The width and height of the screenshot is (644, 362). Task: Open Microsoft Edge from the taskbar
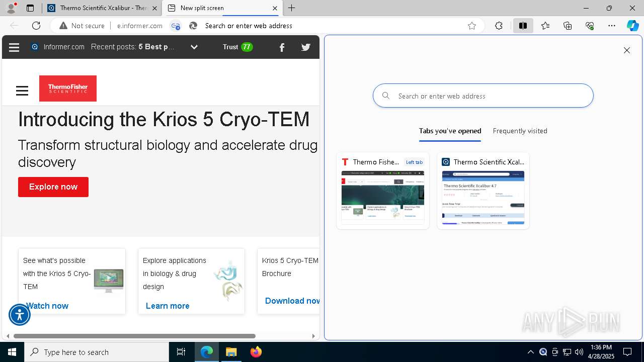click(207, 352)
